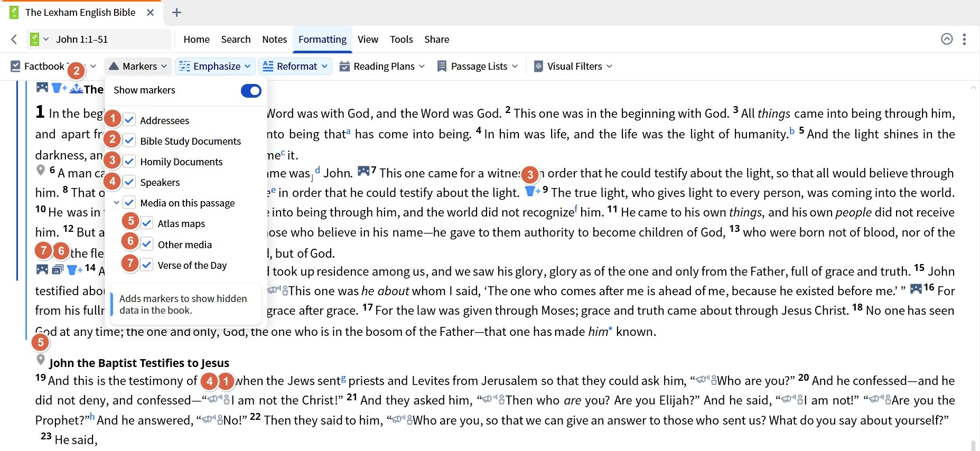The image size is (980, 451).
Task: Open footnote f after 'did not recognize'
Action: point(576,208)
